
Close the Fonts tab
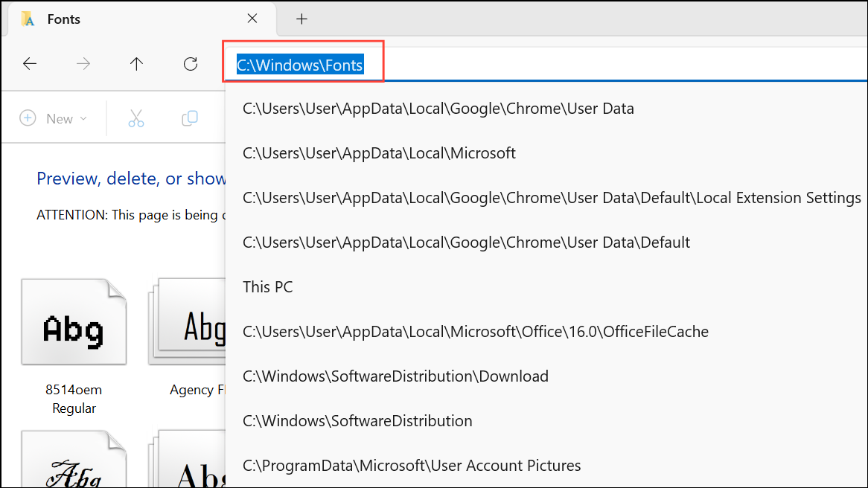pos(252,18)
